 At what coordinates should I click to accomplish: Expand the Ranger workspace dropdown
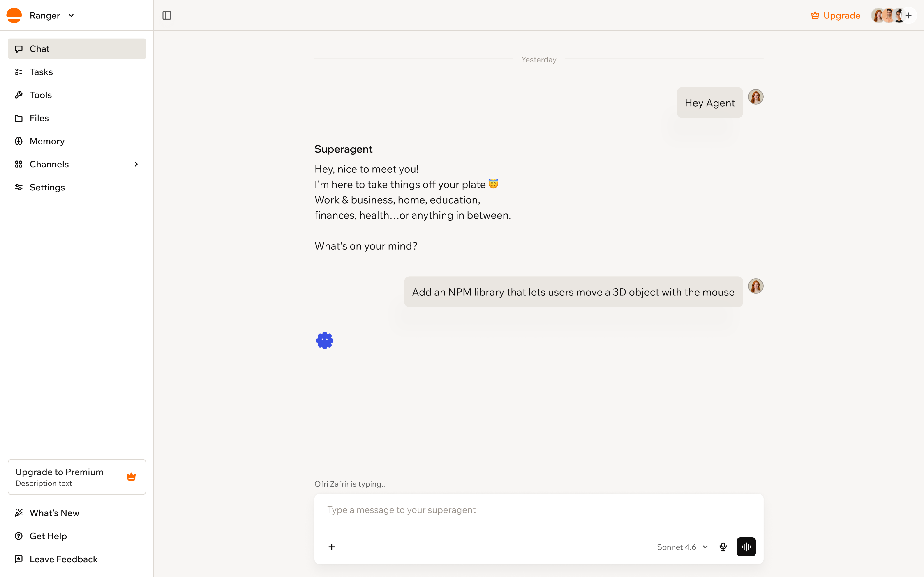click(x=71, y=15)
